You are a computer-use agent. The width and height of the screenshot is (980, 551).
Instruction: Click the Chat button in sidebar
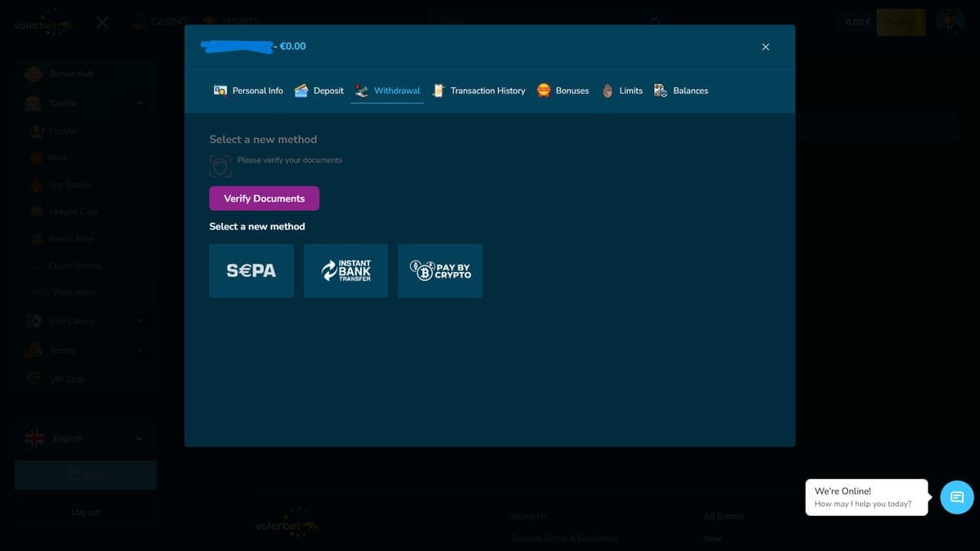pos(85,474)
